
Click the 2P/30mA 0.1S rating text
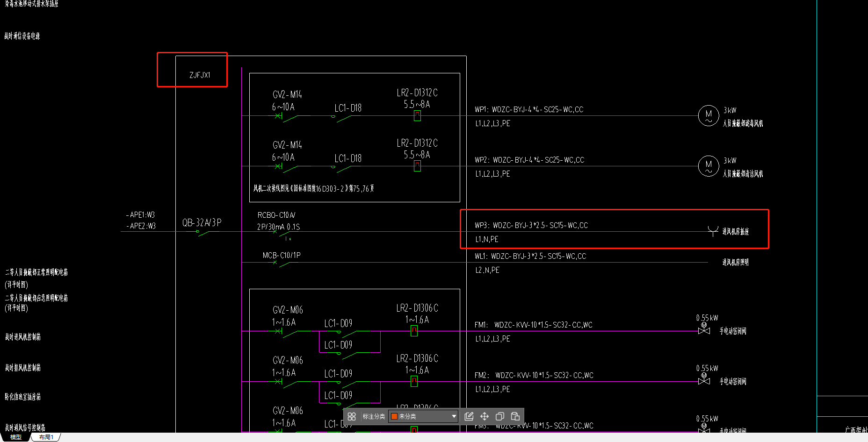[x=278, y=227]
